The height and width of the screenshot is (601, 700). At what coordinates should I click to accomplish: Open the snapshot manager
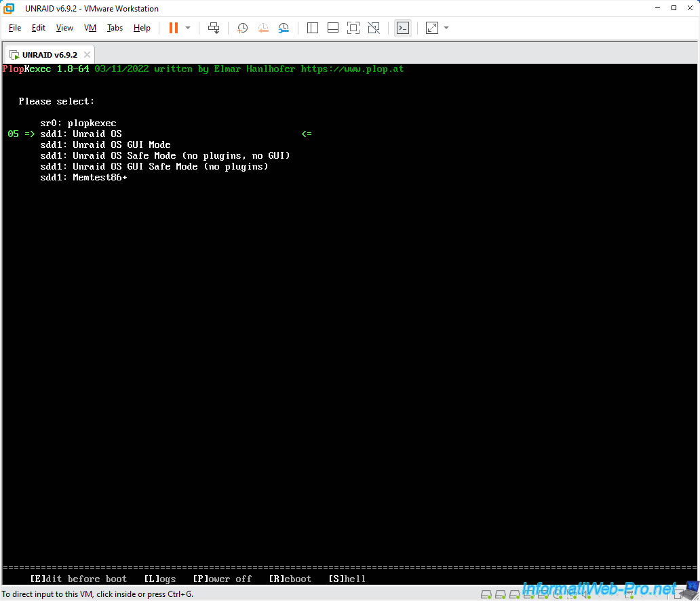tap(284, 28)
